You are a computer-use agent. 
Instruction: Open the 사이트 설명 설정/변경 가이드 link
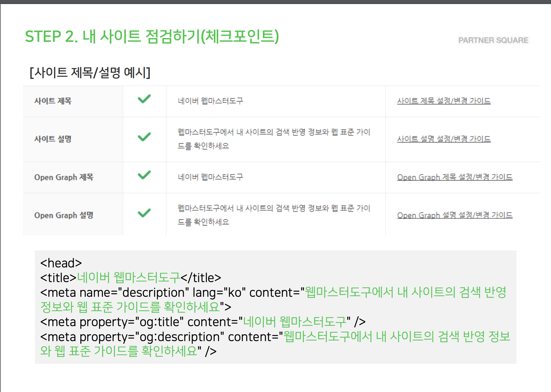click(x=444, y=139)
